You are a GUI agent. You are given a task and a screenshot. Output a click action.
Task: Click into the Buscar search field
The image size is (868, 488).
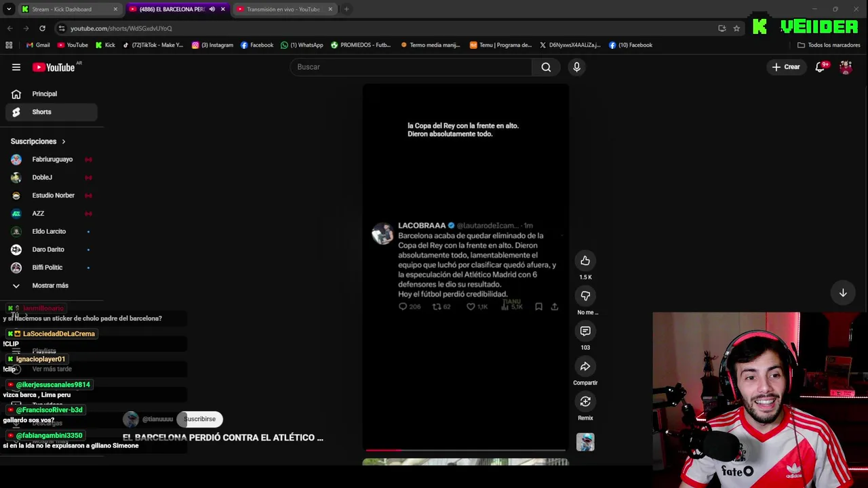coord(411,67)
